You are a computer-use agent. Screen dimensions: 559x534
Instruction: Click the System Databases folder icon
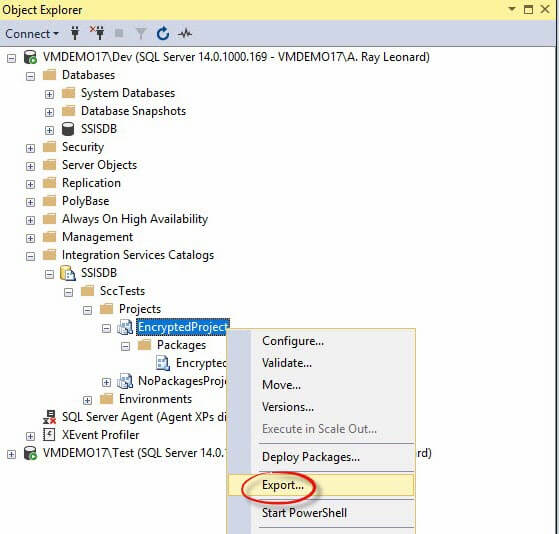(x=68, y=93)
